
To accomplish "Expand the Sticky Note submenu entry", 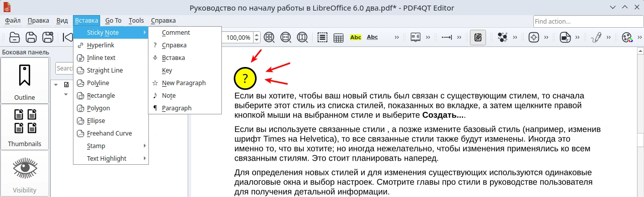I will click(111, 33).
